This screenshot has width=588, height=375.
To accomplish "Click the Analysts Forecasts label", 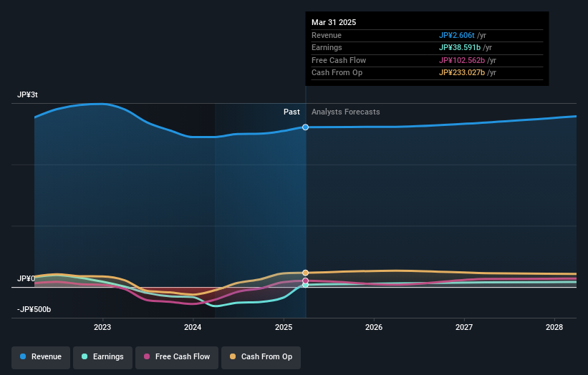I will [x=346, y=112].
